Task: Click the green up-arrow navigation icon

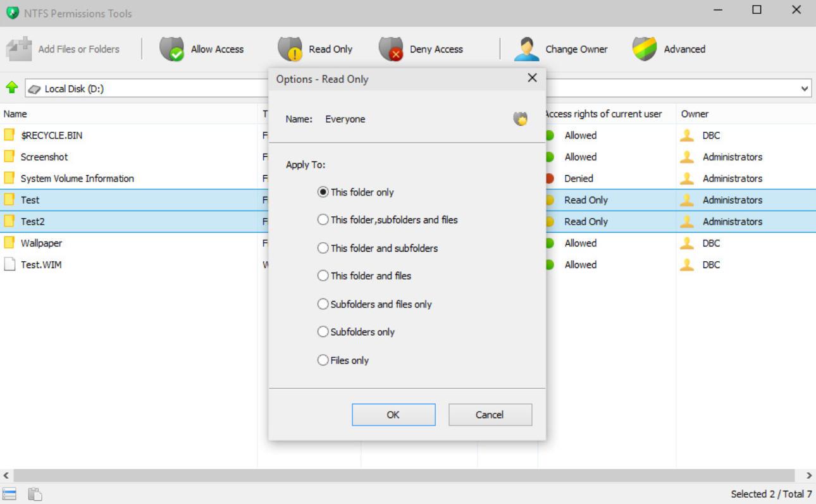Action: pyautogui.click(x=11, y=88)
